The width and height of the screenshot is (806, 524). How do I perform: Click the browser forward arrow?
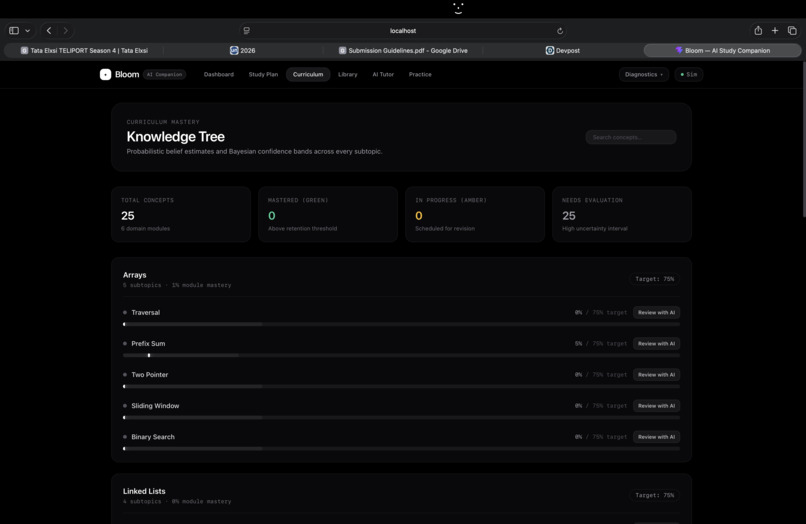click(x=65, y=31)
